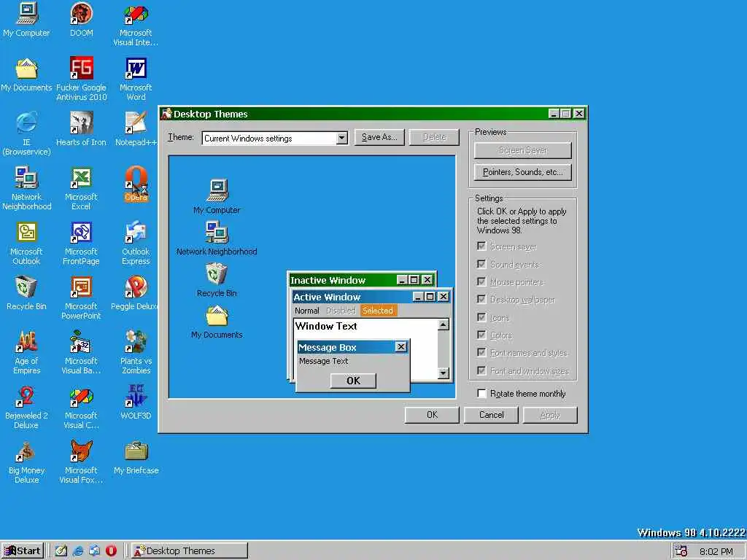Toggle the Icons checkbox in Settings

pyautogui.click(x=481, y=317)
